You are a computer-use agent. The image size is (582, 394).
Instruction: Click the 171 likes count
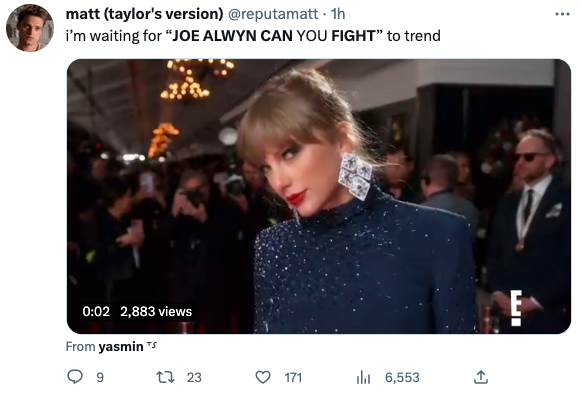pyautogui.click(x=293, y=378)
